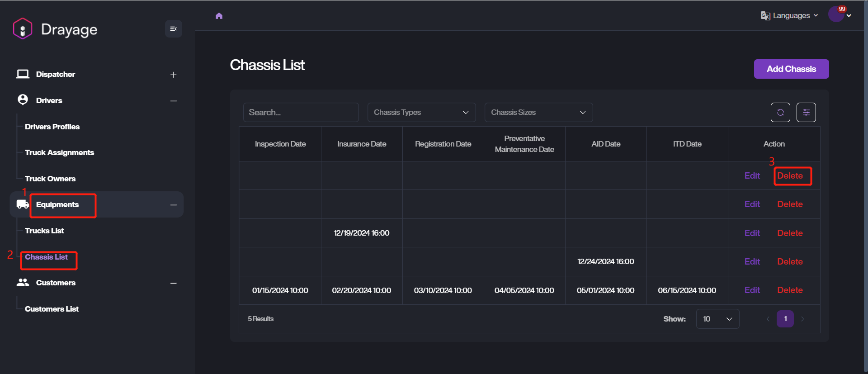Image resolution: width=868 pixels, height=374 pixels.
Task: Open user avatar with notification badge
Action: coord(836,15)
